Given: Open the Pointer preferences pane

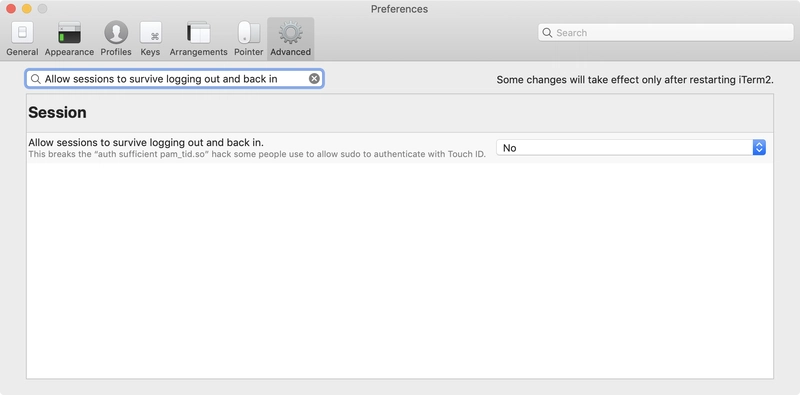Looking at the screenshot, I should [x=248, y=39].
